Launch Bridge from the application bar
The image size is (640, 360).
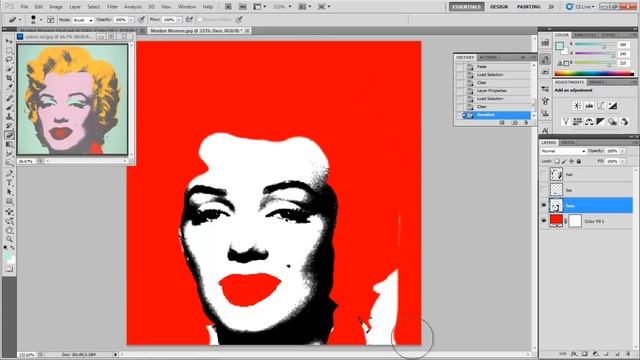(x=228, y=7)
